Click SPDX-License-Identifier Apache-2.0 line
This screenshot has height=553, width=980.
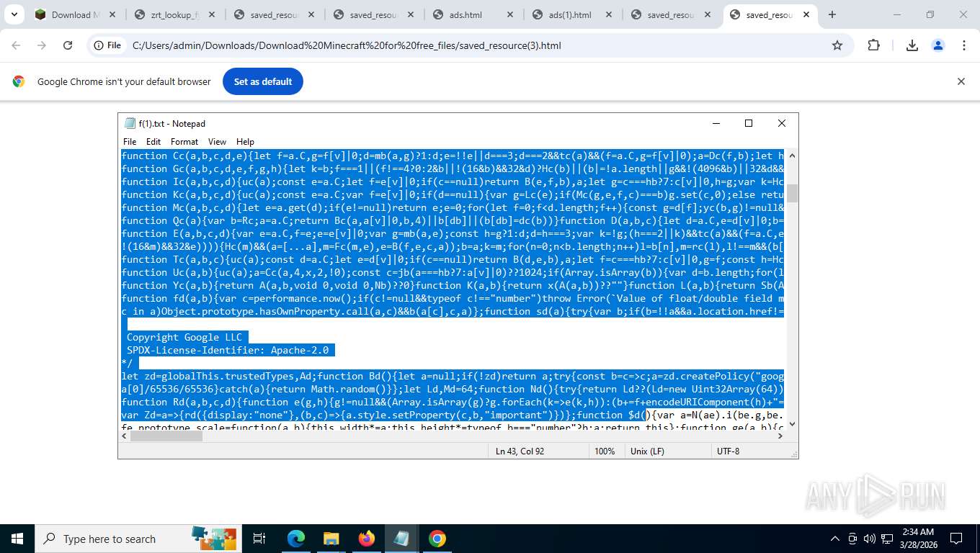tap(228, 350)
